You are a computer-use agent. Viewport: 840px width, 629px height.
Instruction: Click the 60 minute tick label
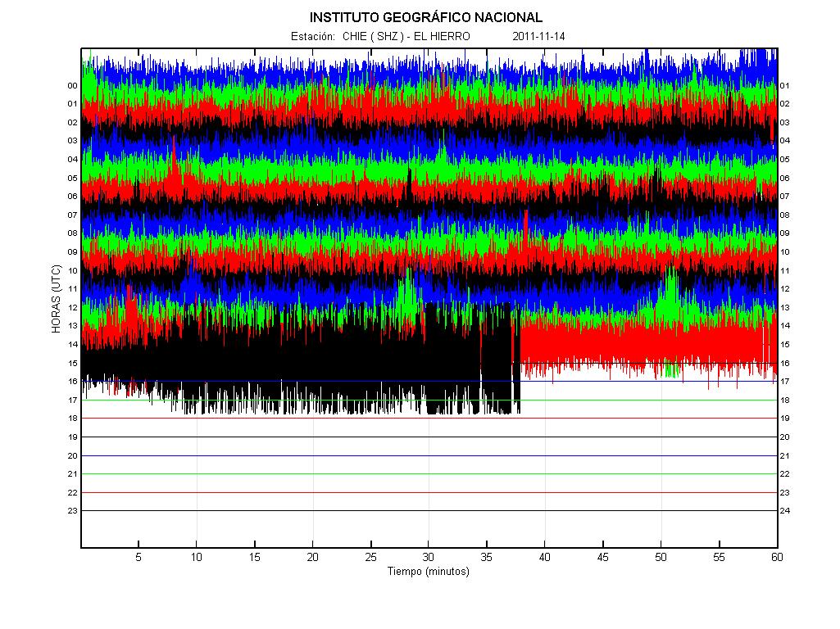tap(776, 557)
